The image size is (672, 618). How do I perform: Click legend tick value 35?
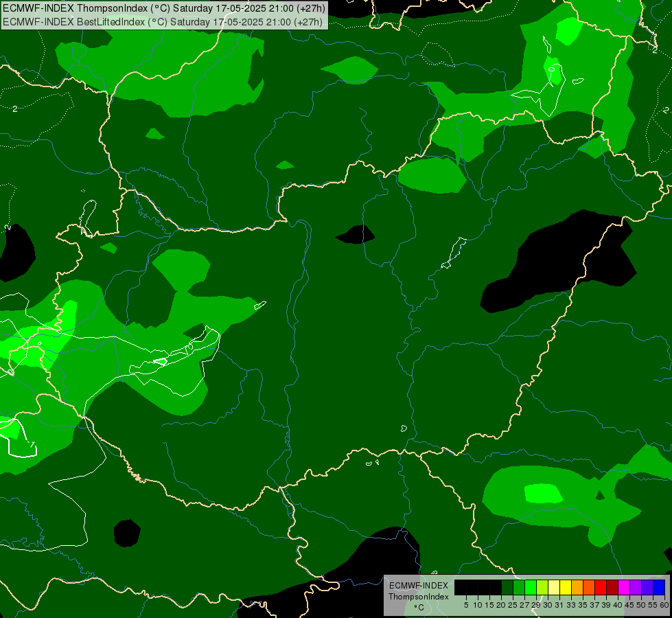583,605
